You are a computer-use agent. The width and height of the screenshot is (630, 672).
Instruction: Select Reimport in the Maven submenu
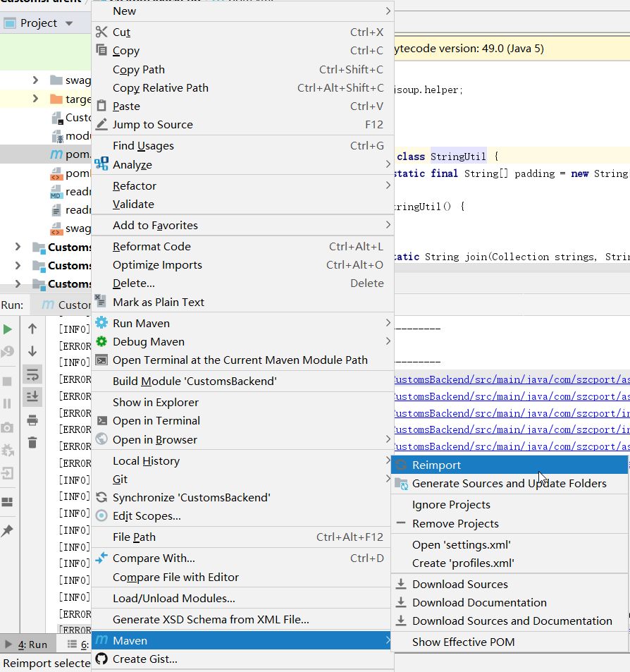point(436,465)
